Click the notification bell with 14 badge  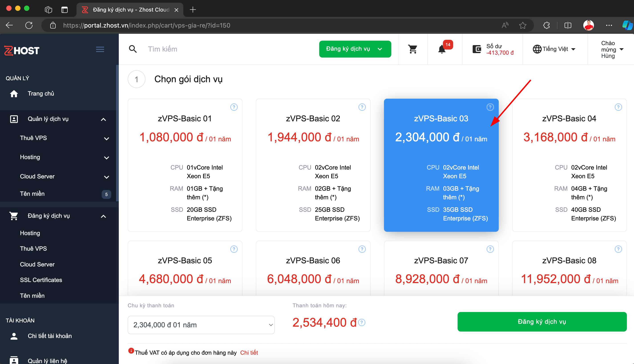[442, 49]
